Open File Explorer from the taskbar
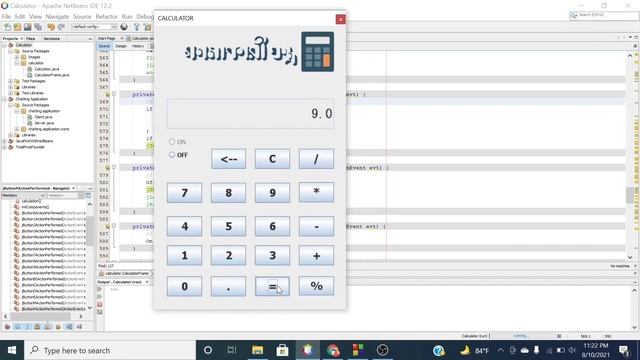640x360 pixels. (257, 350)
